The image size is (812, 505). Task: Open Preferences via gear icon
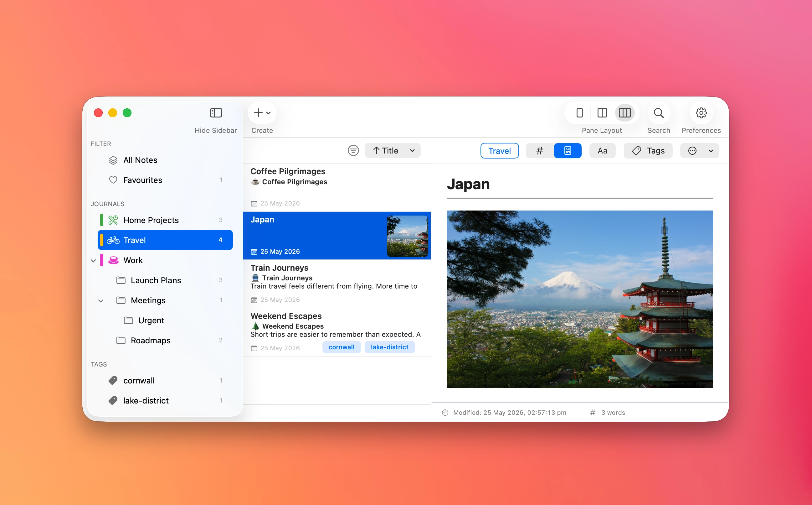(701, 113)
